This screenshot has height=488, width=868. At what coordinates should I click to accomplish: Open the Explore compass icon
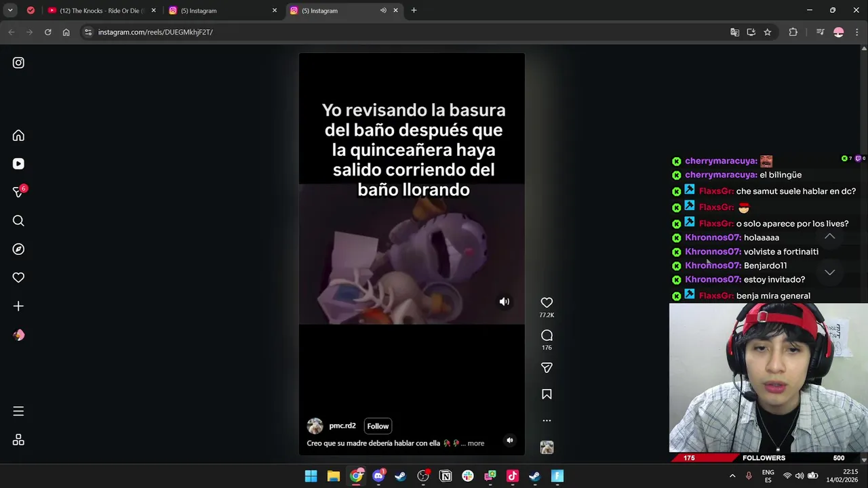[x=18, y=249]
